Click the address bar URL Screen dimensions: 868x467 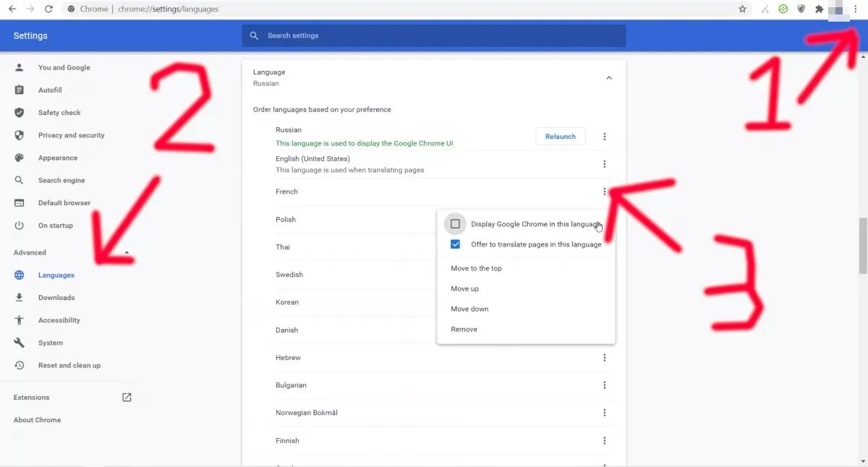tap(168, 9)
